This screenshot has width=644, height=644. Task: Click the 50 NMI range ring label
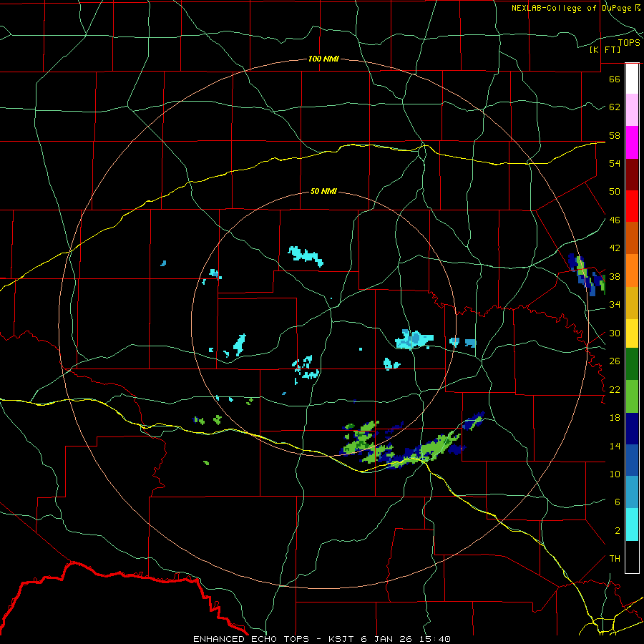pyautogui.click(x=323, y=191)
